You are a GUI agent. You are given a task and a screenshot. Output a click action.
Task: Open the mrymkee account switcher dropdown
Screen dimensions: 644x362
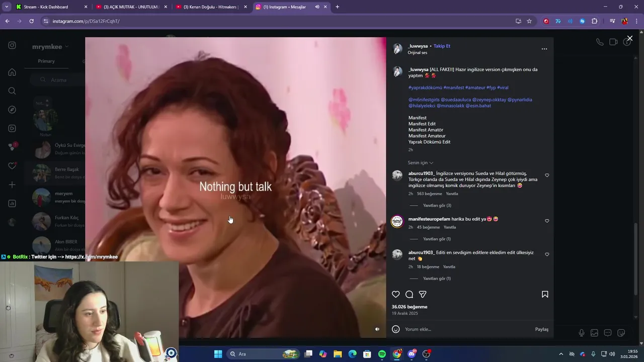[x=50, y=47]
